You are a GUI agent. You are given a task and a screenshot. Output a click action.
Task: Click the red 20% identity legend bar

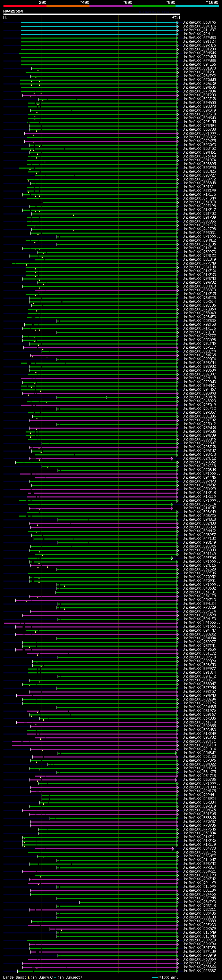pyautogui.click(x=25, y=6)
